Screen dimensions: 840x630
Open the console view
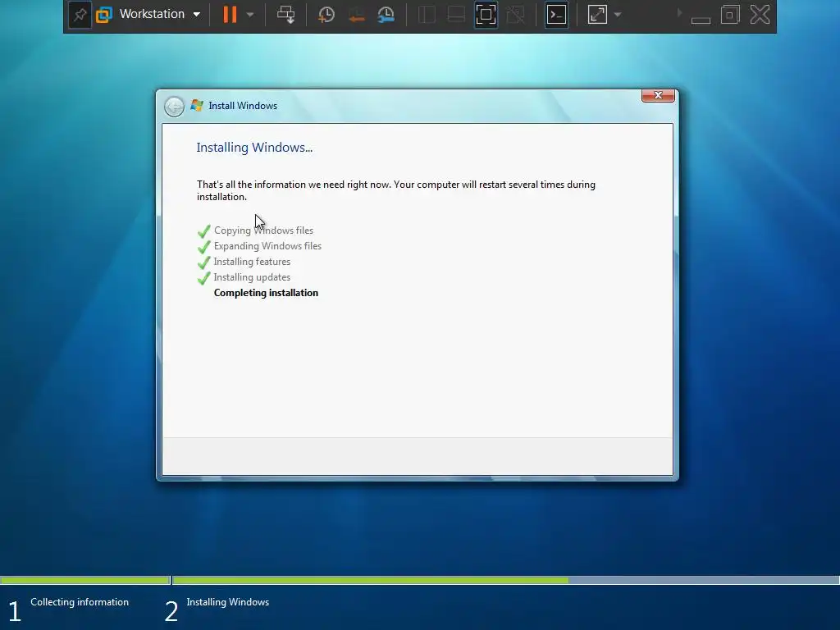557,15
